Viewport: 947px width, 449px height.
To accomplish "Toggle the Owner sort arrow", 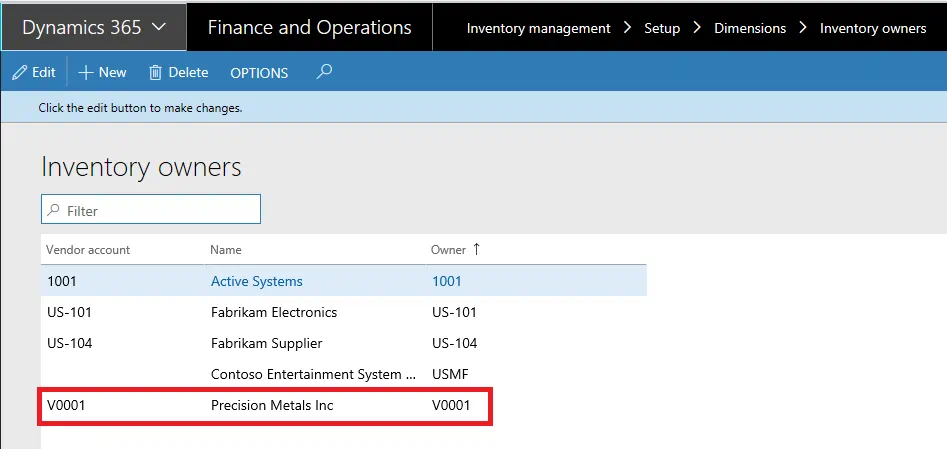I will coord(476,249).
